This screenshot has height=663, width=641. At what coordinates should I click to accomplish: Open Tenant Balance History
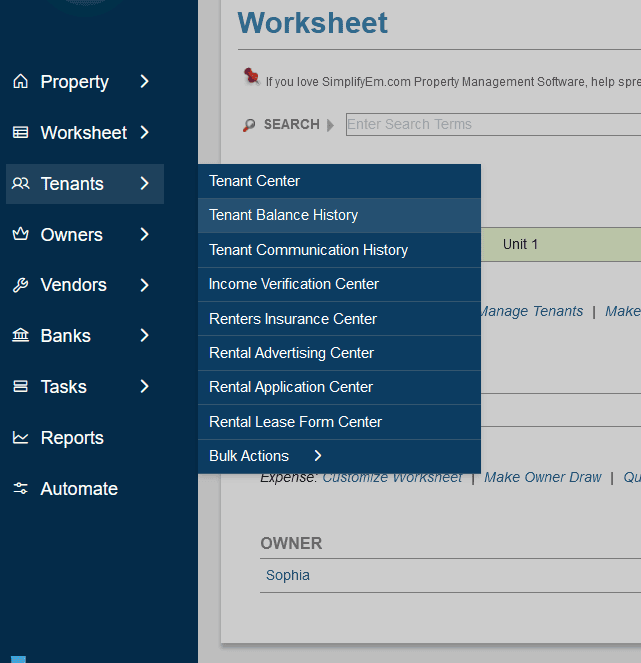click(x=283, y=215)
